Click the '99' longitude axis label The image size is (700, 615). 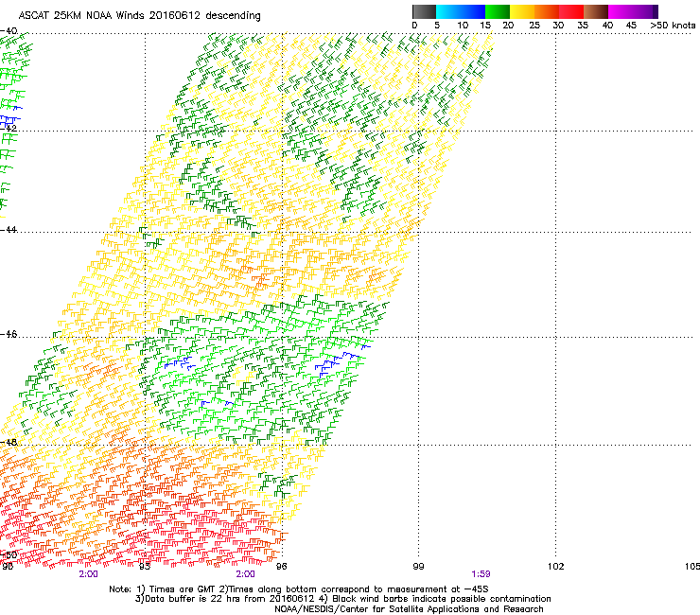pos(418,567)
